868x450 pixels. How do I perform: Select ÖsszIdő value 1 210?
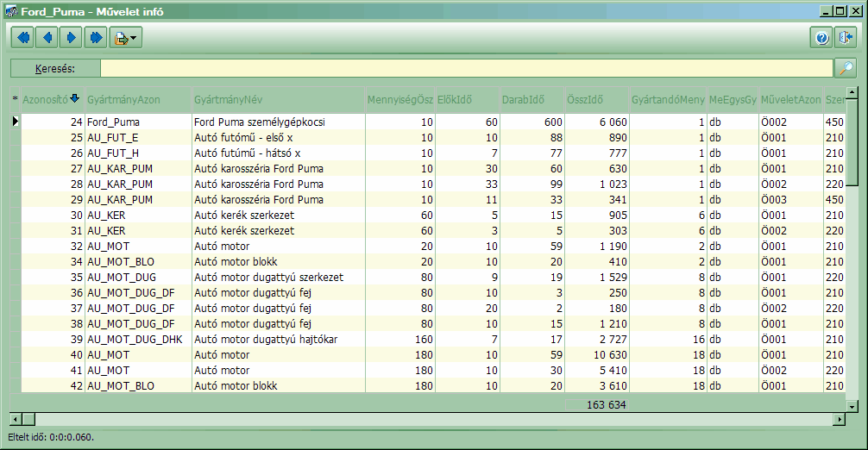pos(597,323)
